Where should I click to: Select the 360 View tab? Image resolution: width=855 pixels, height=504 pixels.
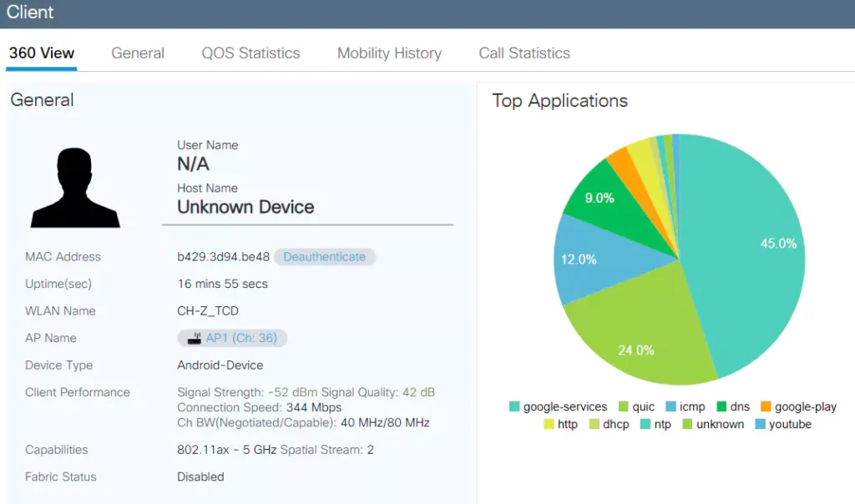tap(42, 53)
